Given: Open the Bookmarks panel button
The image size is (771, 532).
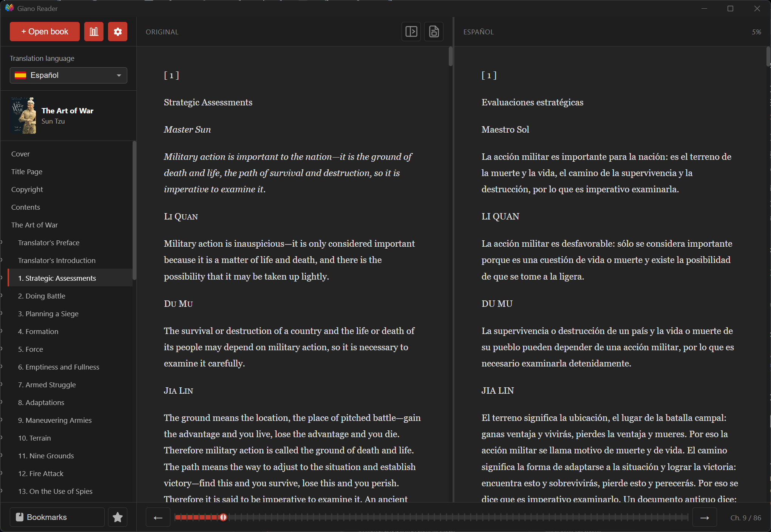Looking at the screenshot, I should [x=57, y=517].
